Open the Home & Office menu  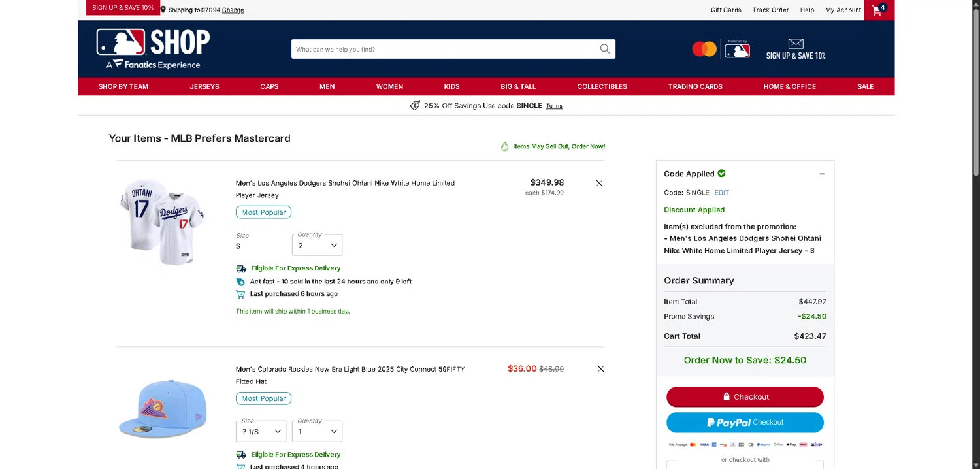789,86
